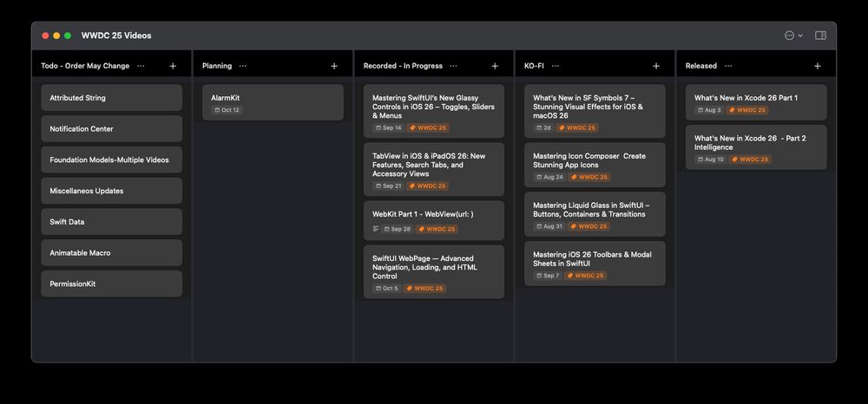Open the Released column ellipsis menu
Image resolution: width=868 pixels, height=404 pixels.
click(x=727, y=66)
